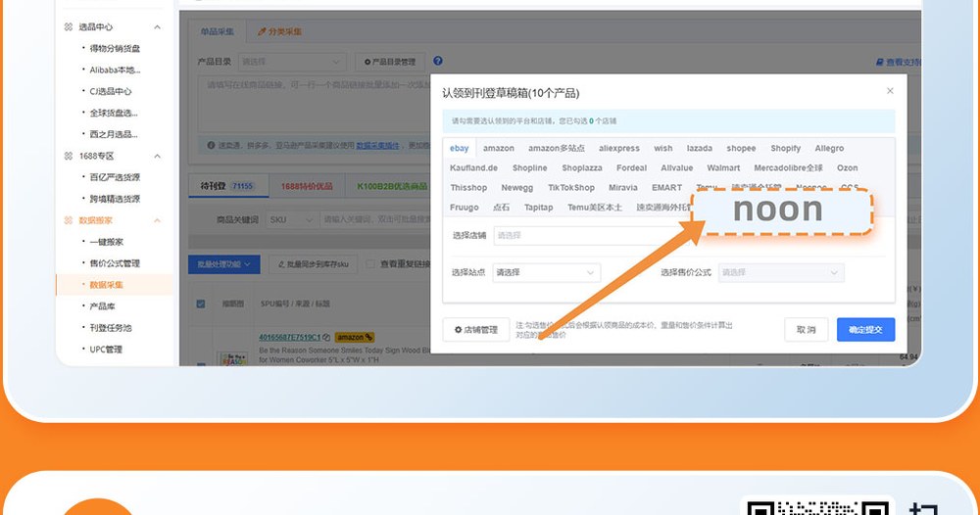The width and height of the screenshot is (980, 515).
Task: Collapse the 数据搬家 section chevron
Action: 158,219
